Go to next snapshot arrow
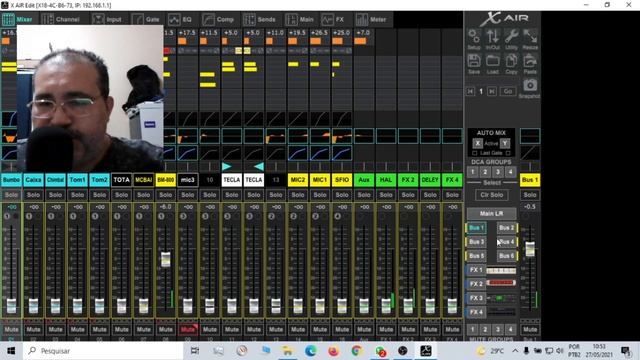This screenshot has width=640, height=360. coord(492,91)
